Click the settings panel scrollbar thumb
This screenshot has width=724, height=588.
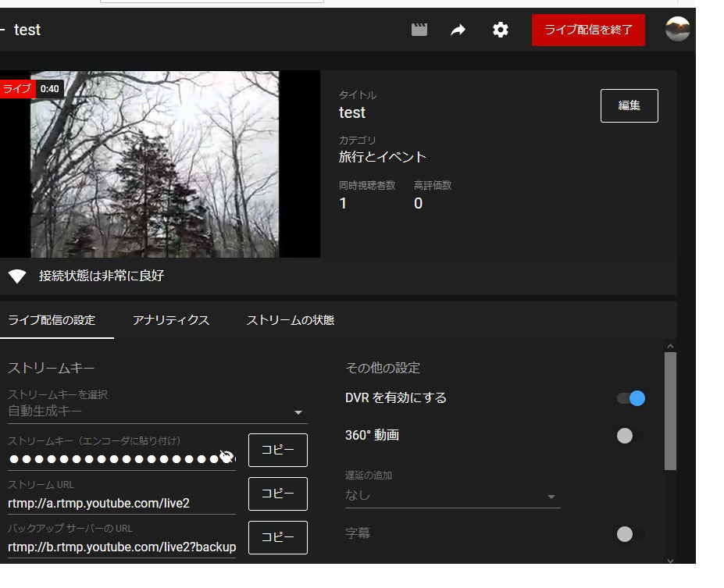coord(670,411)
